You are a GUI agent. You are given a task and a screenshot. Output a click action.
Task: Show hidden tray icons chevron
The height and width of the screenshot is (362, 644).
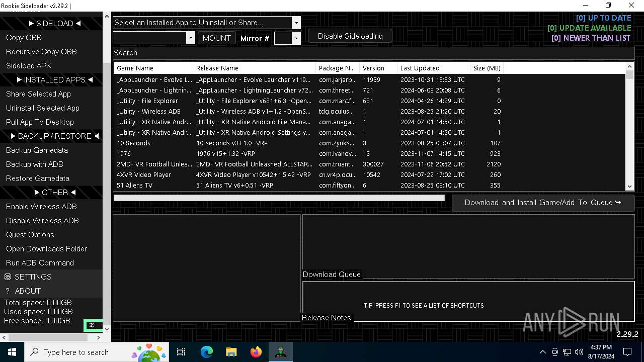point(542,352)
